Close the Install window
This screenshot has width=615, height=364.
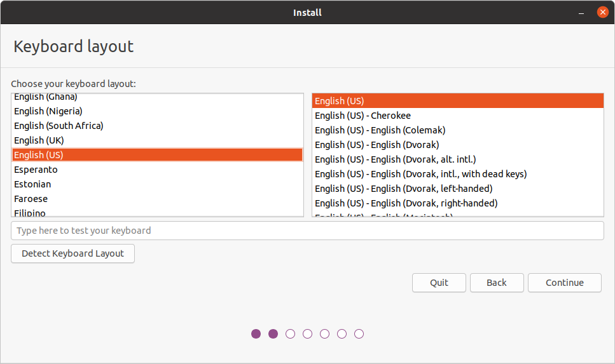602,12
